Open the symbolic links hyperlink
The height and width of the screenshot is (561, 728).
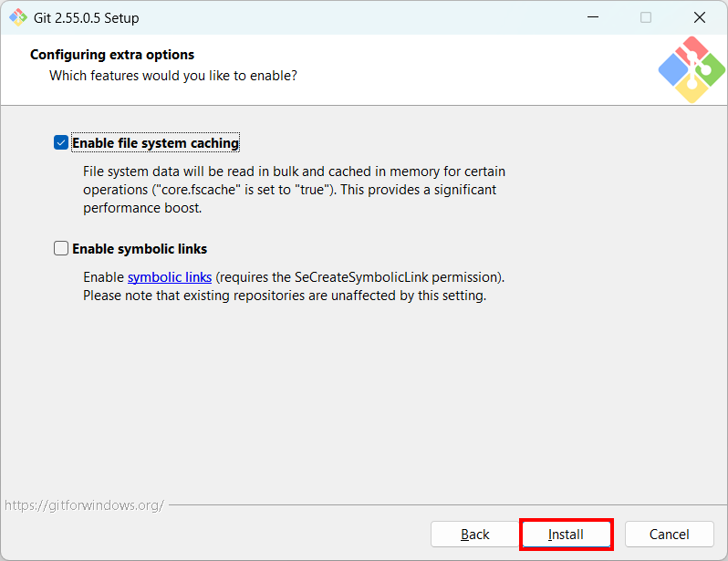[x=170, y=277]
